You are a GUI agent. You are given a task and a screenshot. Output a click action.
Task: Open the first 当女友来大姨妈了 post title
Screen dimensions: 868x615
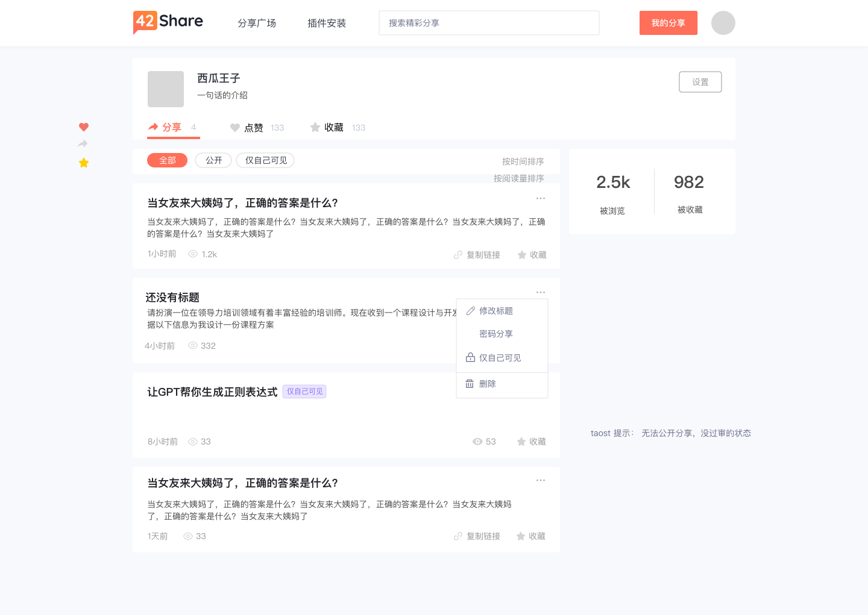pos(243,203)
